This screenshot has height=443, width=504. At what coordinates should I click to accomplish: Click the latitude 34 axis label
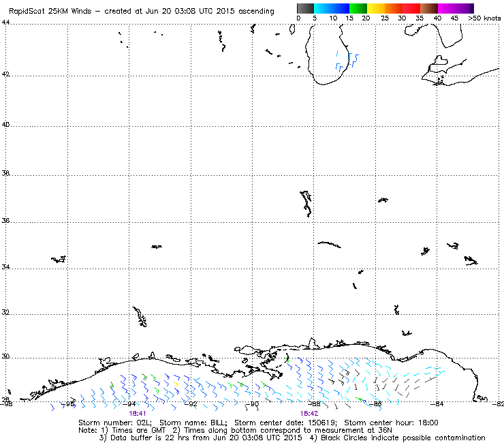tap(5, 266)
